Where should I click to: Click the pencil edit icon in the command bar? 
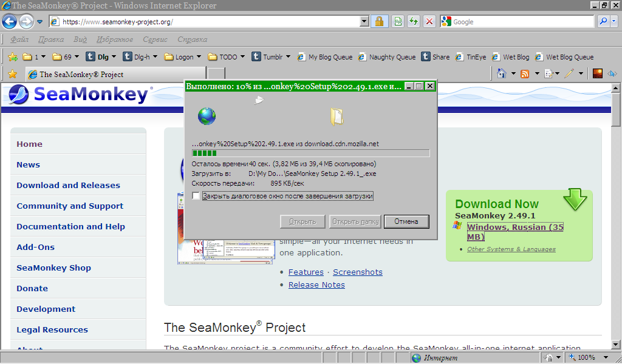click(x=569, y=73)
